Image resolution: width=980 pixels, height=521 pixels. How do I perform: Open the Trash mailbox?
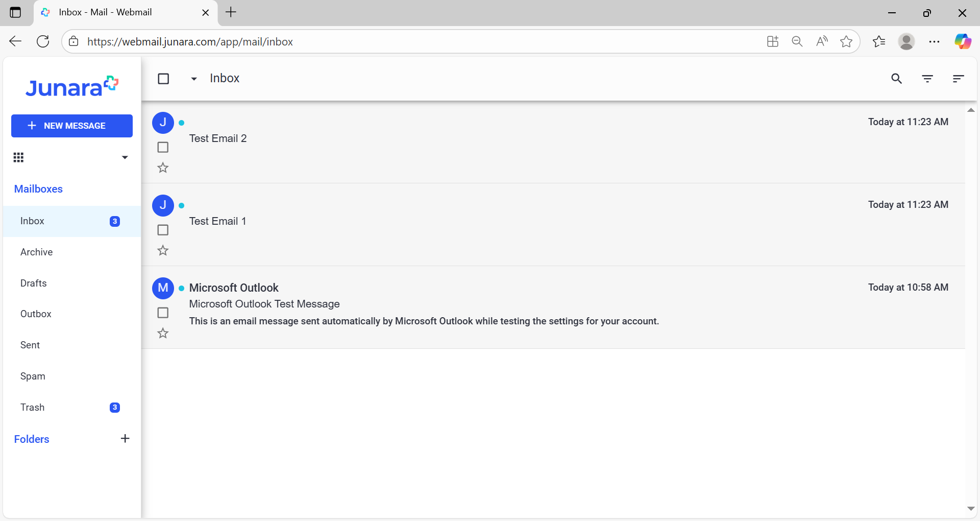point(72,408)
